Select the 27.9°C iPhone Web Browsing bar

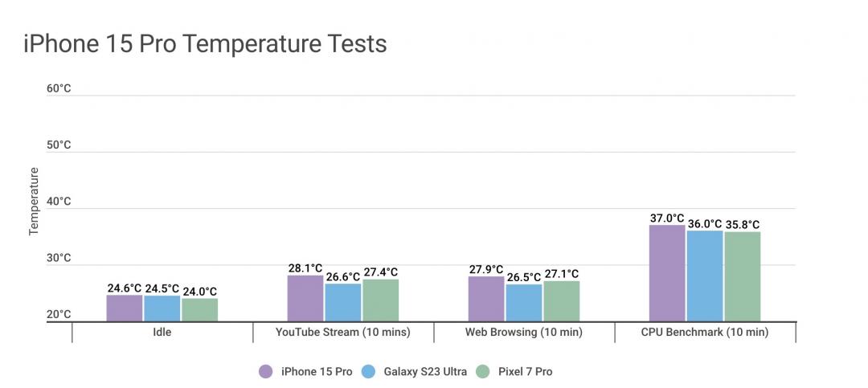pos(486,299)
